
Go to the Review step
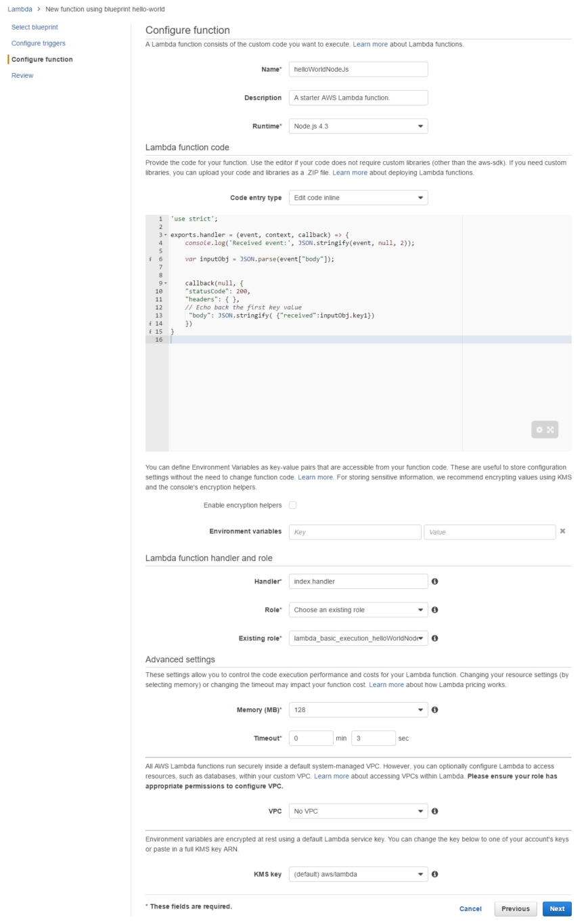pos(22,76)
